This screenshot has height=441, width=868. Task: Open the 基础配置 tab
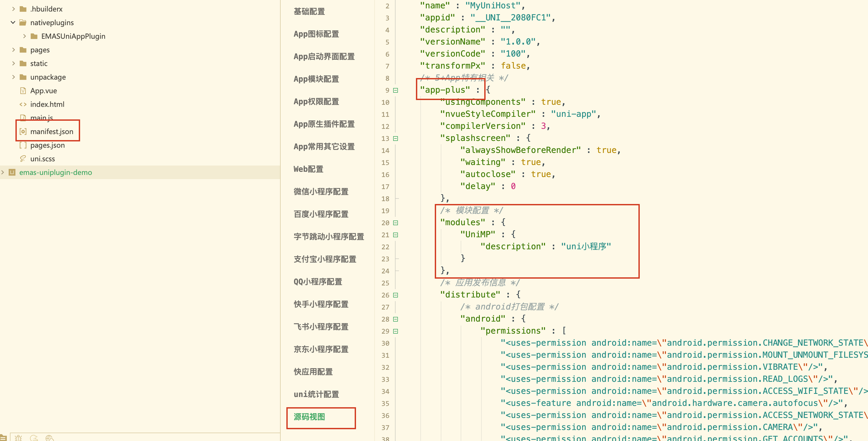pyautogui.click(x=309, y=12)
